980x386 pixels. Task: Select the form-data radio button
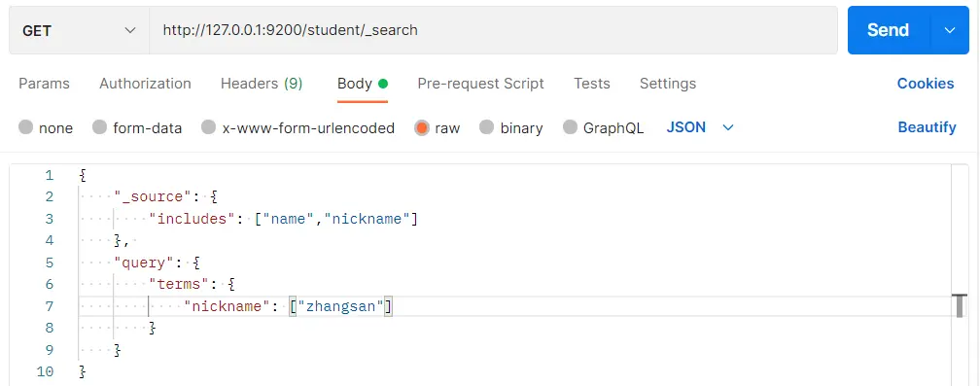(100, 127)
